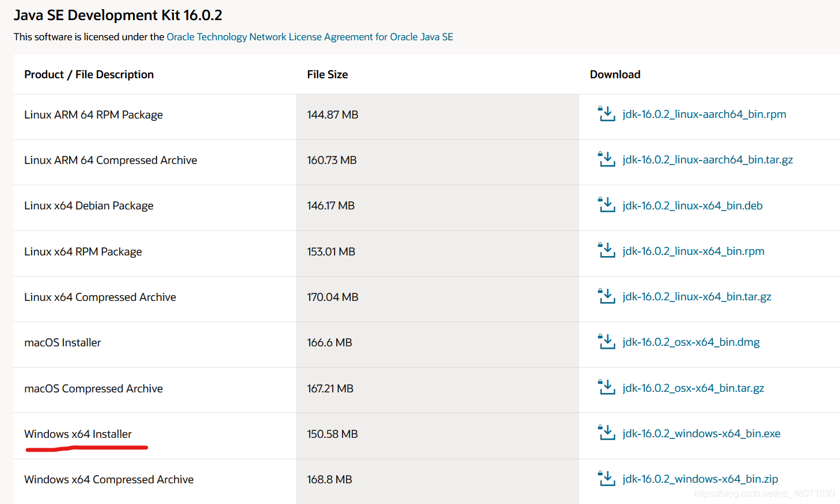Click the Download column header
Screen dimensions: 840x504
[x=615, y=74]
